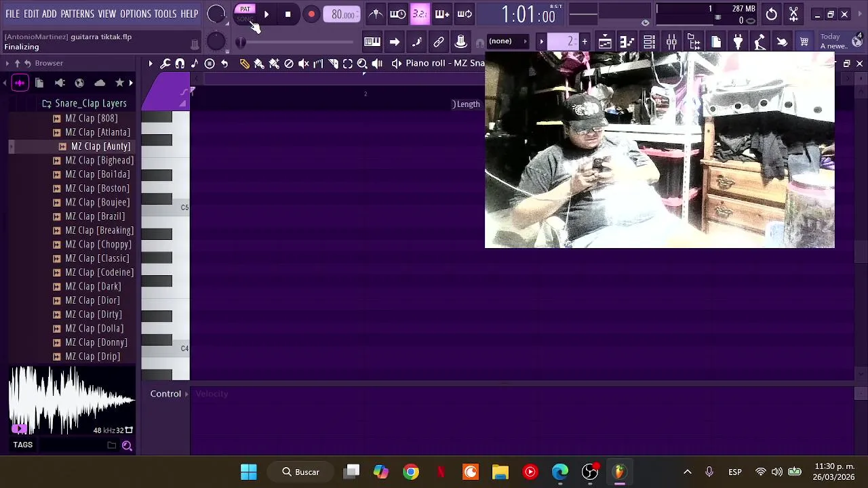Click the Record button in transport

(x=311, y=14)
